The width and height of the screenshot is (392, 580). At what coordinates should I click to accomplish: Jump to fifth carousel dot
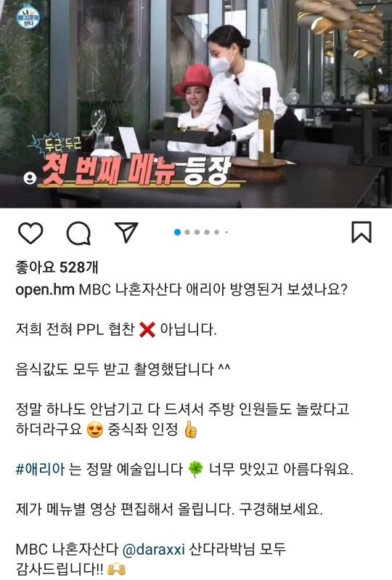[x=216, y=233]
